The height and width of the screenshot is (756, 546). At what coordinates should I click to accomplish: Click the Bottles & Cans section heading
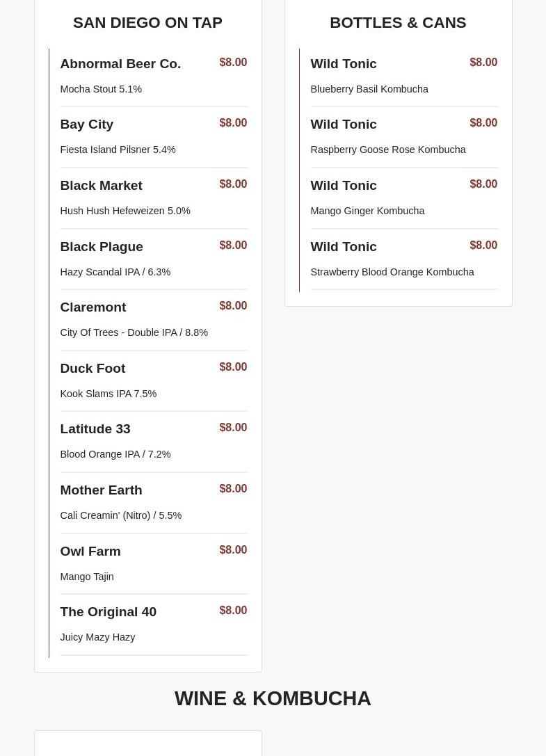pos(398,23)
